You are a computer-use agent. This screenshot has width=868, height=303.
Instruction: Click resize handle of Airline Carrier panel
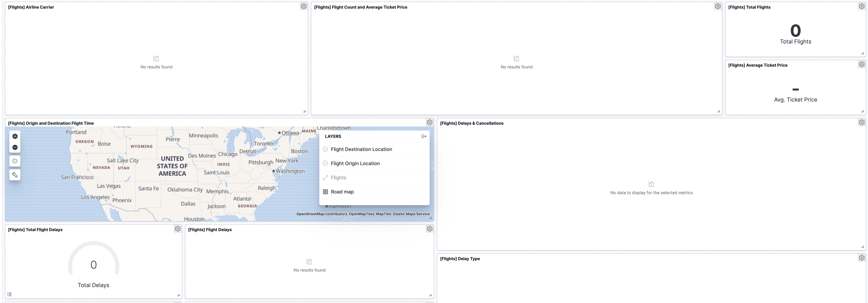pos(304,111)
